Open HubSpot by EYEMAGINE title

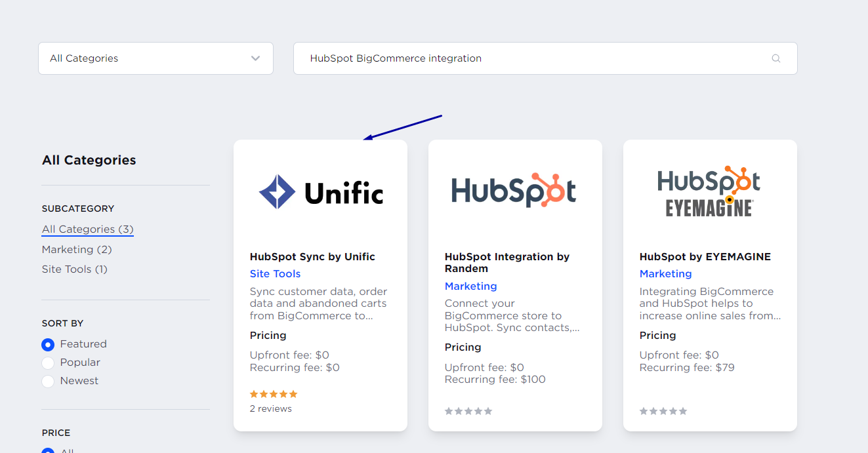coord(705,257)
